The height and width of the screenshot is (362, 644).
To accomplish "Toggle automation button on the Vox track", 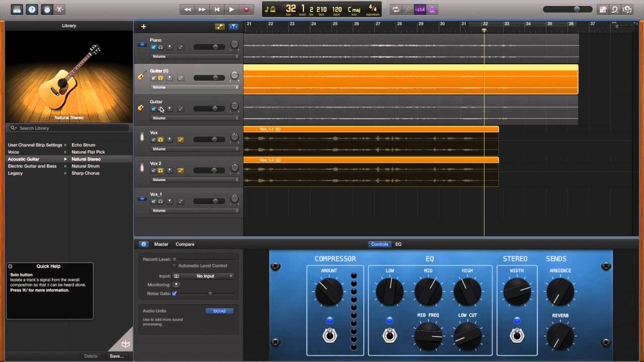I will tap(181, 140).
